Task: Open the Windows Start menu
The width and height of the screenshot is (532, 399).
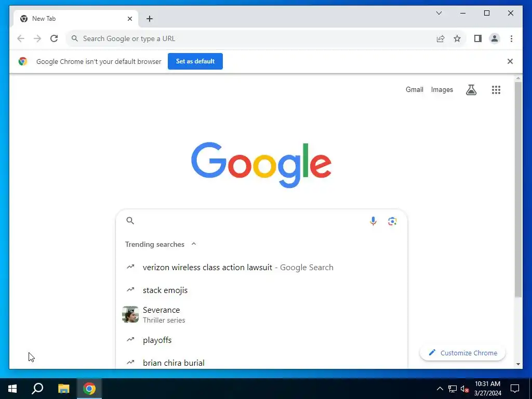Action: point(12,389)
